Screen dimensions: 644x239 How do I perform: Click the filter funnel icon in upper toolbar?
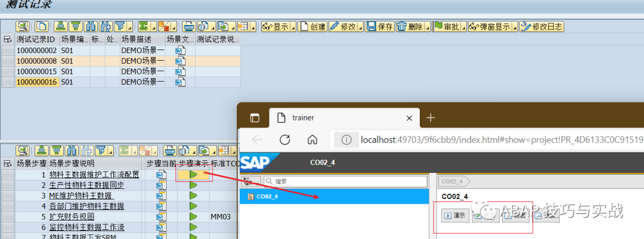(120, 27)
